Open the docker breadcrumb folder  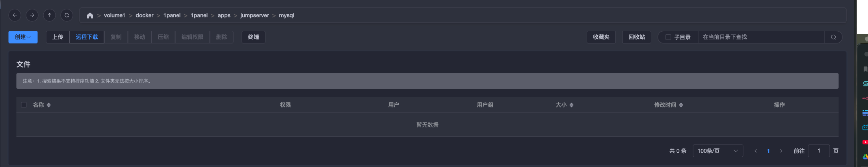click(144, 15)
